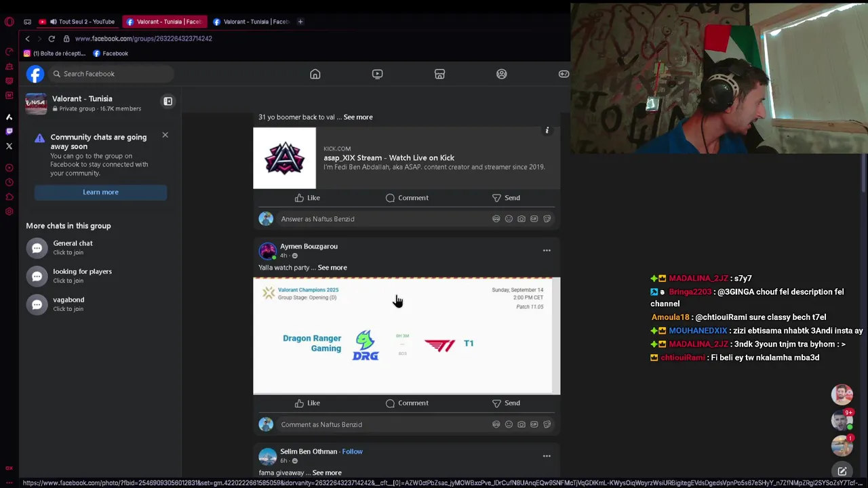868x488 pixels.
Task: Click Learn more about community chats
Action: (100, 192)
